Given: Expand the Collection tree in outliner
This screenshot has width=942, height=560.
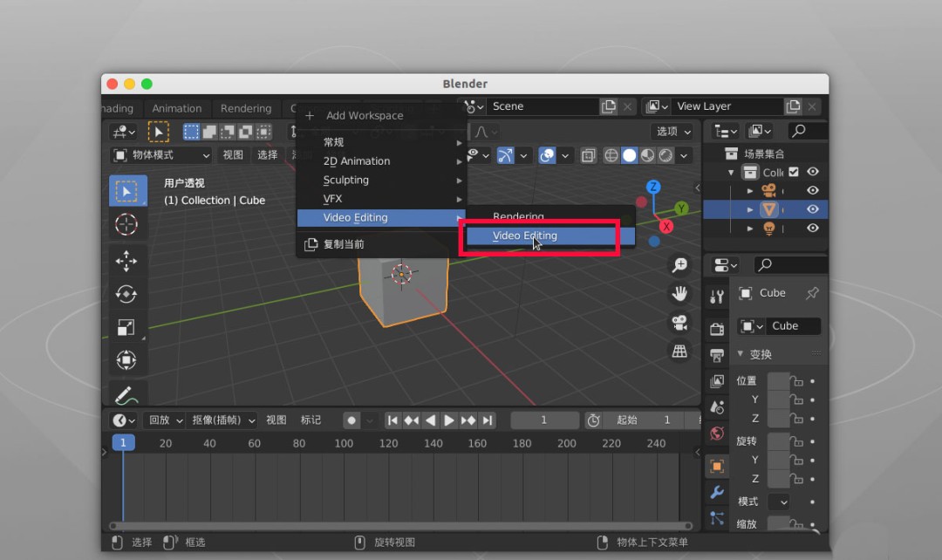Looking at the screenshot, I should [731, 172].
